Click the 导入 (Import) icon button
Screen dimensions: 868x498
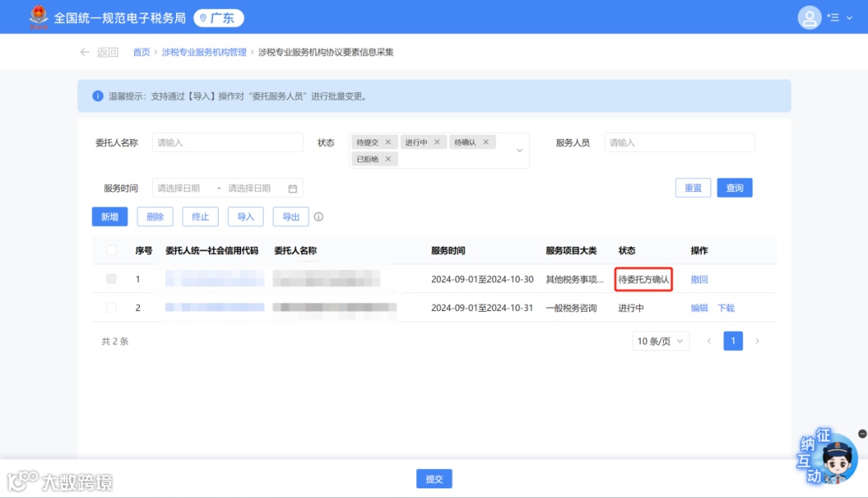(245, 216)
